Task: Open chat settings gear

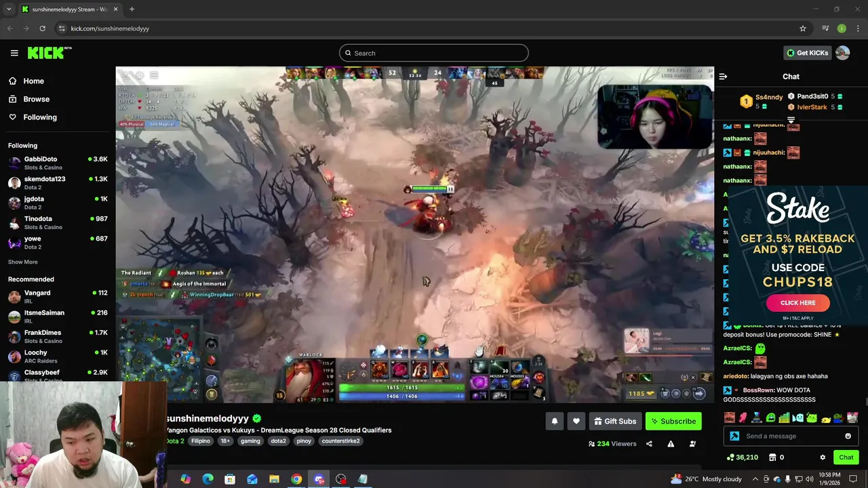Action: pyautogui.click(x=823, y=457)
